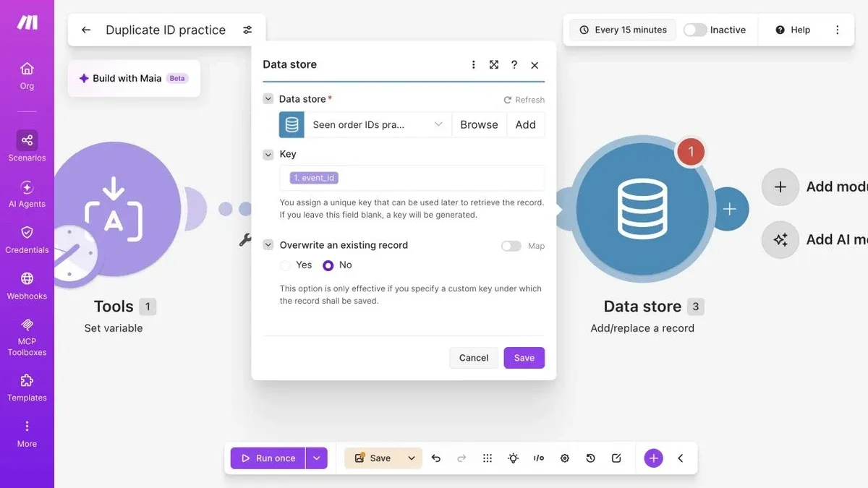Refresh the data store list
Image resolution: width=868 pixels, height=488 pixels.
click(524, 100)
